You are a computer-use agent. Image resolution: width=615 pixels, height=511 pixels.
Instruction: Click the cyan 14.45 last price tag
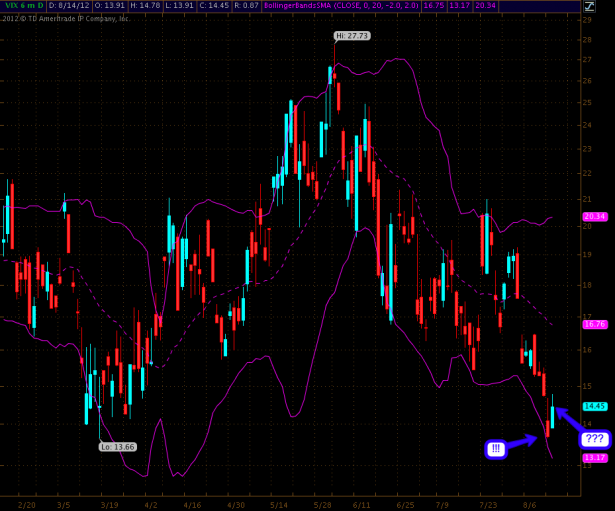click(595, 406)
